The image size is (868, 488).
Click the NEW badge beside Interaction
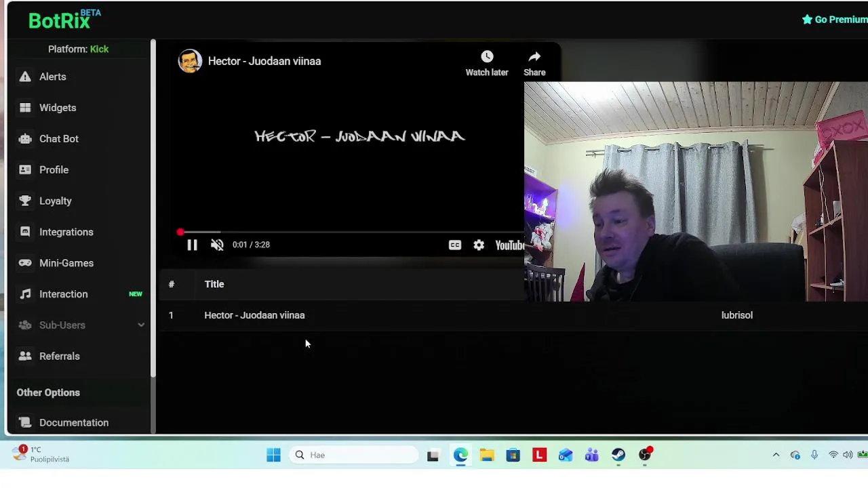tap(136, 294)
